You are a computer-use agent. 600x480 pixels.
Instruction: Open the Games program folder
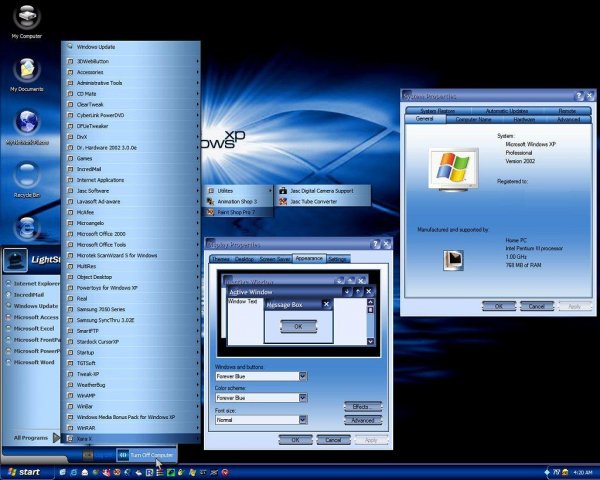pyautogui.click(x=133, y=158)
